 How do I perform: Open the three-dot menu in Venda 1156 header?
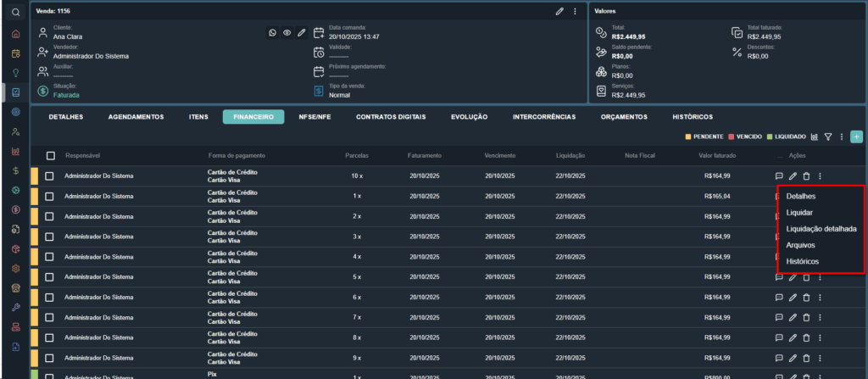coord(575,11)
